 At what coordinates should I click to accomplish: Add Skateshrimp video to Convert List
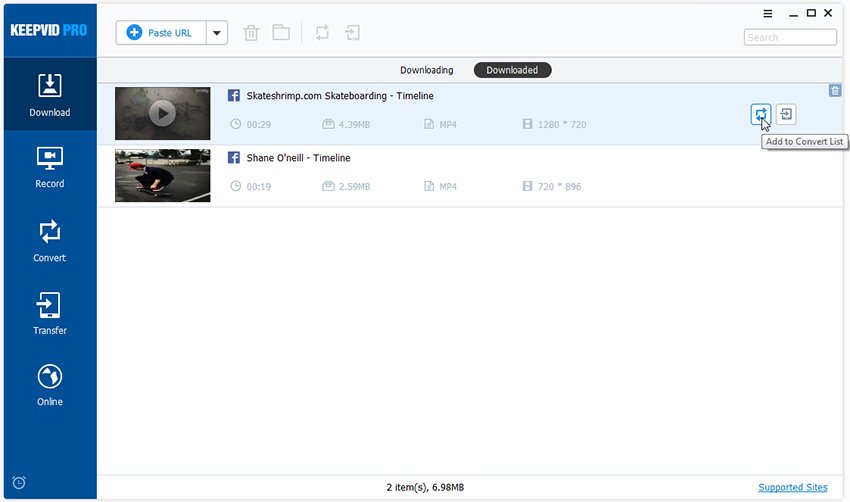[x=761, y=114]
